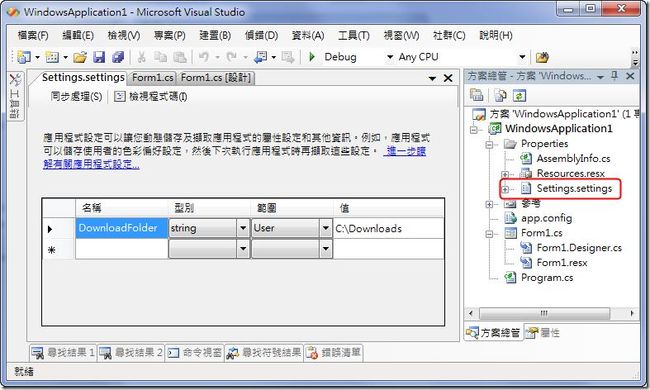This screenshot has height=390, width=650.
Task: Click the New Project toolbar icon
Action: [x=24, y=57]
